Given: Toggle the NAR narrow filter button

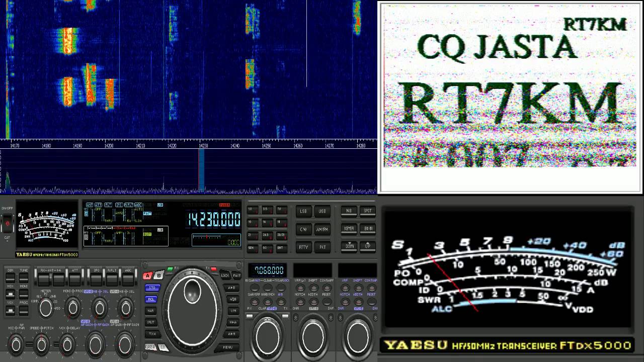Looking at the screenshot, I should [151, 311].
